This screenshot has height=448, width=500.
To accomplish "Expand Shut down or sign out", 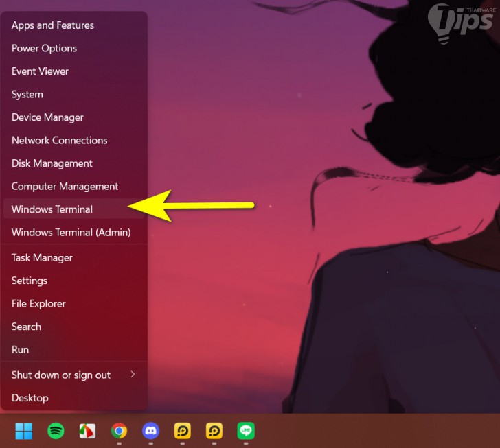I will (x=74, y=375).
